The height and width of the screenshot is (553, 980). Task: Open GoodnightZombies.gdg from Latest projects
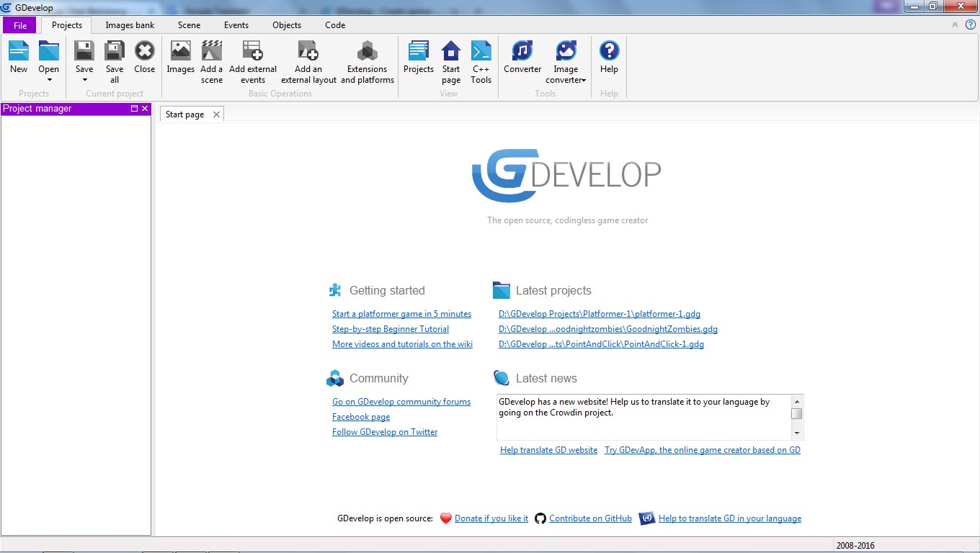607,328
